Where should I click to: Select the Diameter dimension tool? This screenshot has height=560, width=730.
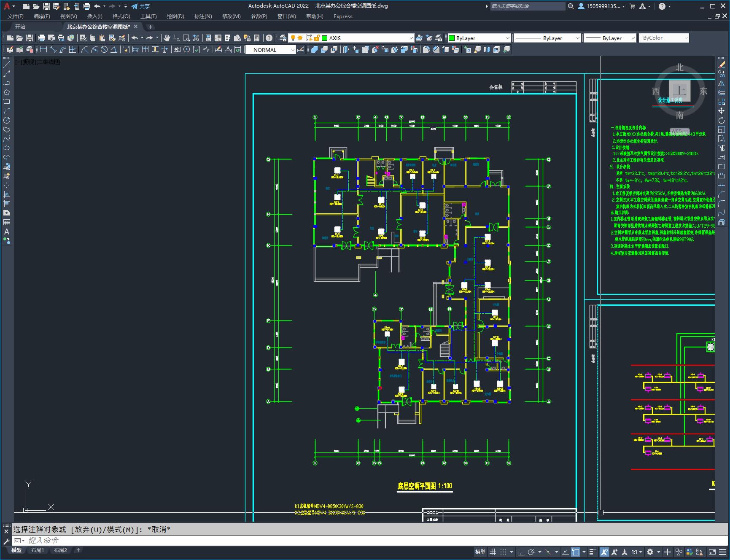click(x=104, y=50)
